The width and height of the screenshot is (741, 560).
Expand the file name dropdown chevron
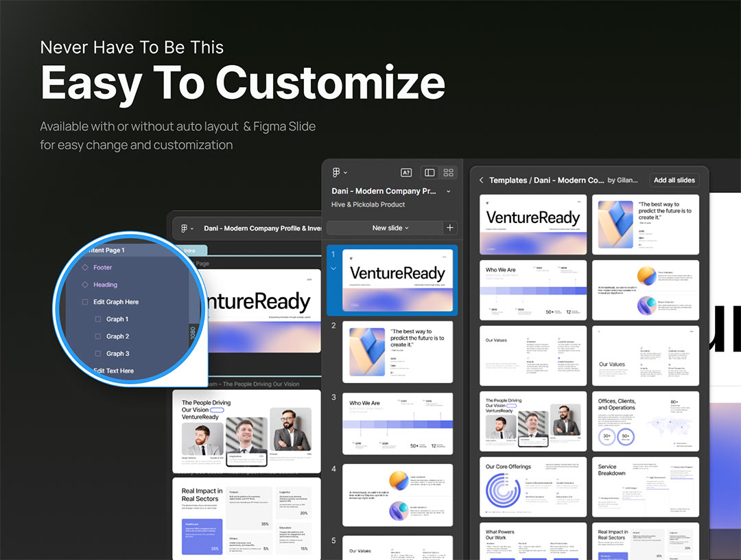[x=449, y=191]
